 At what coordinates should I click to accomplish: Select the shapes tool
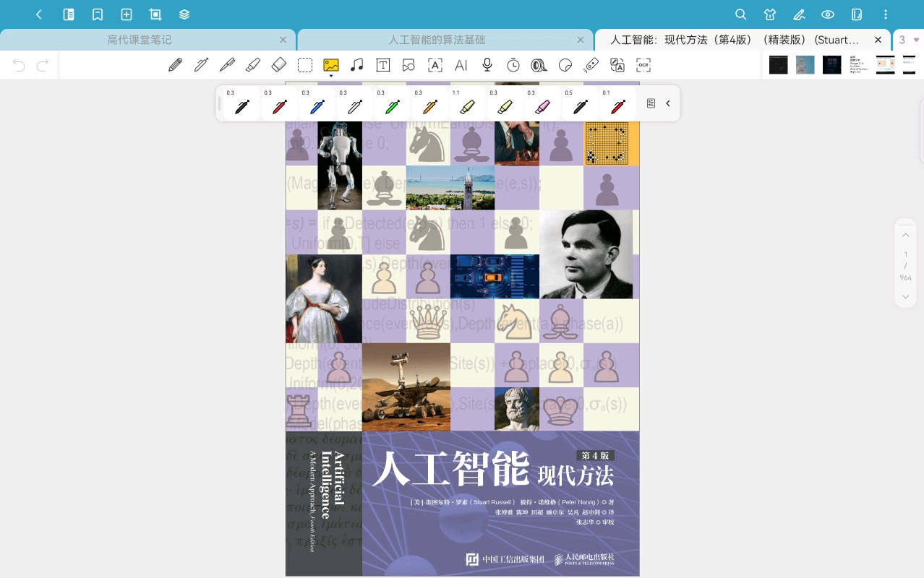coord(409,65)
